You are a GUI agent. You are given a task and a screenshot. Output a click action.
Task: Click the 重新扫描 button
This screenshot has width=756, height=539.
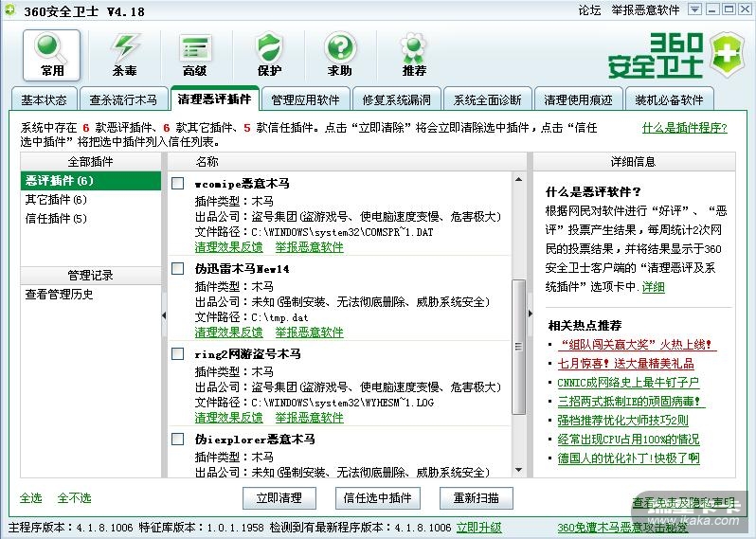(476, 498)
